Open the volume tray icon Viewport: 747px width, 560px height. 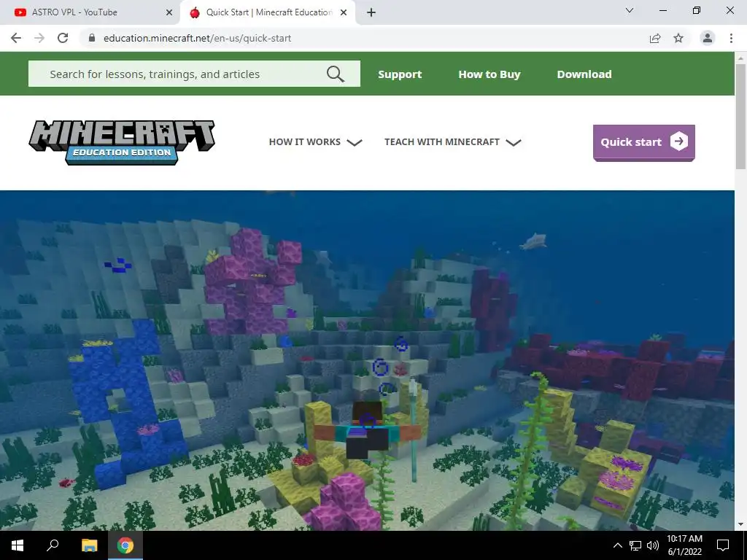[653, 545]
